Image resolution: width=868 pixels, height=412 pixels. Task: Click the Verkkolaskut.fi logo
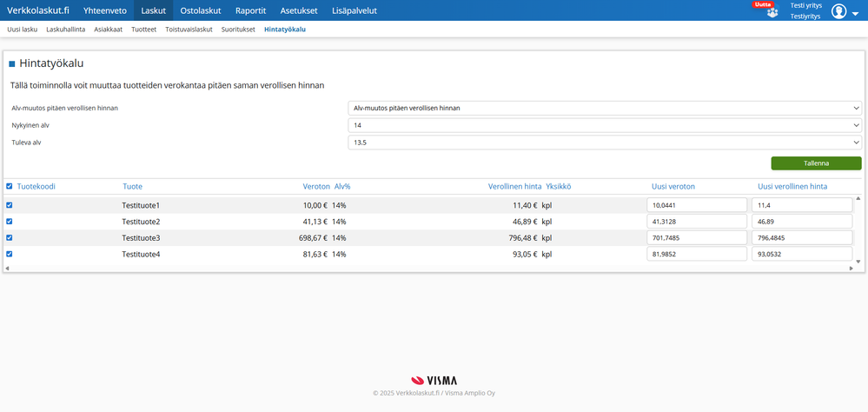coord(38,10)
